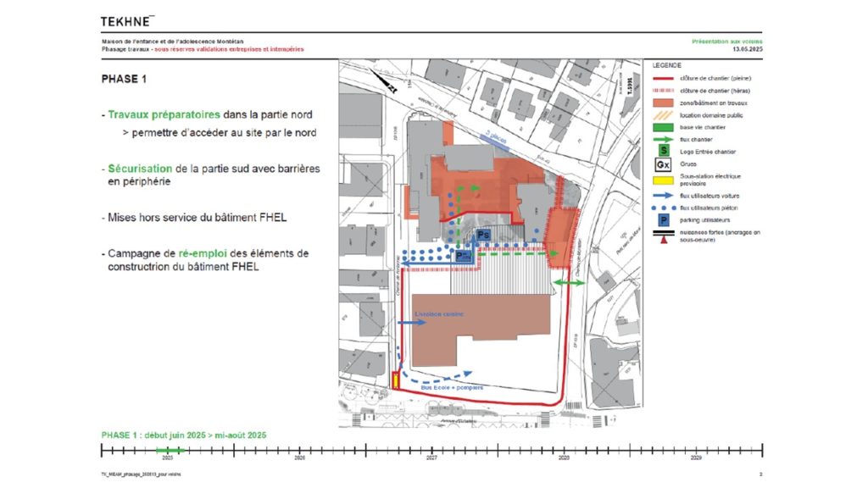
Task: Click the Ps parking marker on the map
Action: (x=483, y=236)
